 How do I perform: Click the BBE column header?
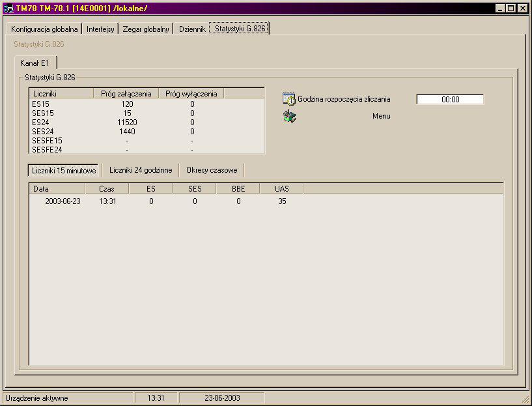click(238, 189)
